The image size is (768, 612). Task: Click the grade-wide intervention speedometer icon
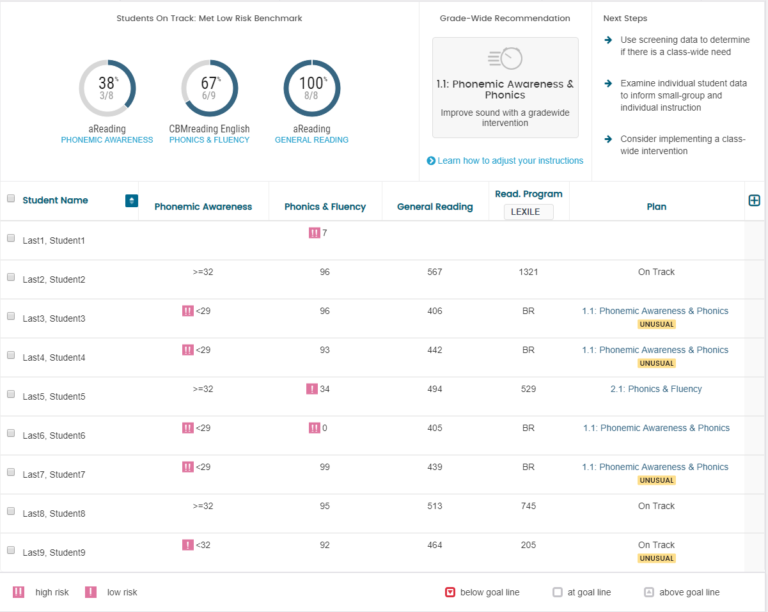[x=505, y=59]
